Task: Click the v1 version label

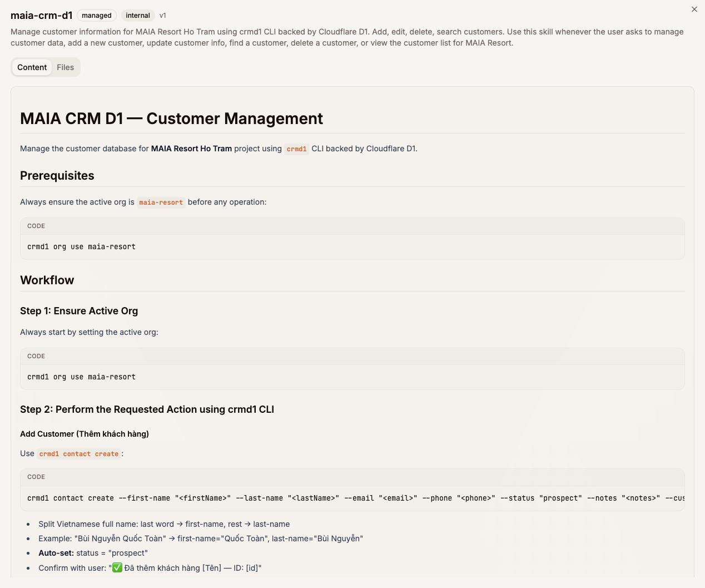Action: pos(163,16)
